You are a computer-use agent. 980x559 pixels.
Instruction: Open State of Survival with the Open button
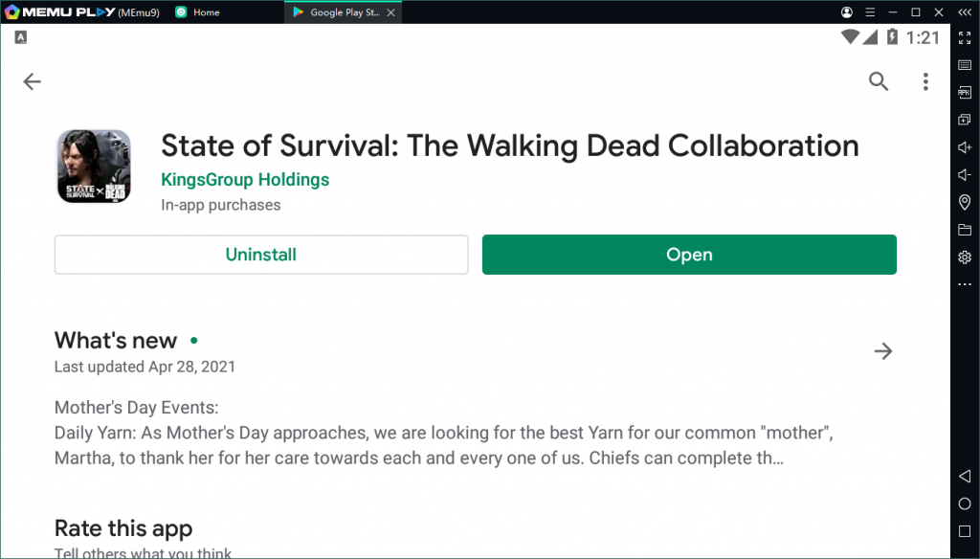(689, 255)
